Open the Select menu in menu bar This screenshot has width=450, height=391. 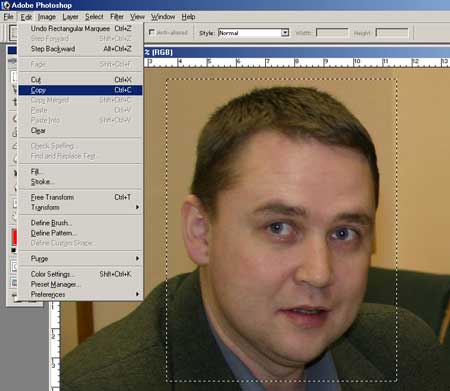(94, 17)
